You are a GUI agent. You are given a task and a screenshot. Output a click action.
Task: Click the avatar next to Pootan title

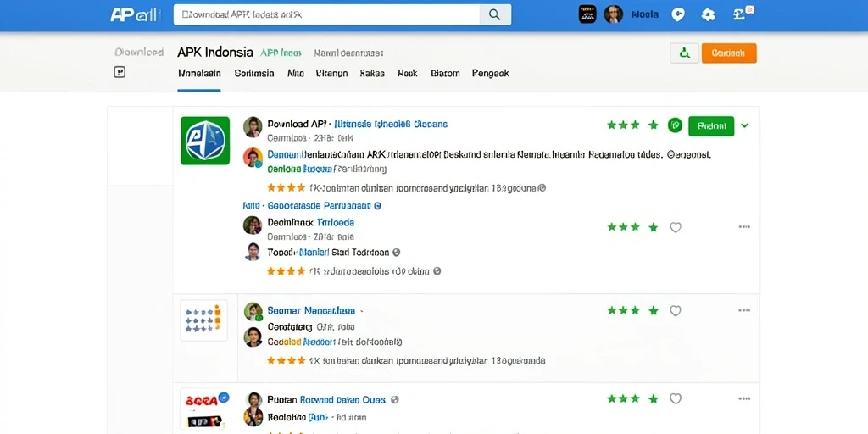pos(253,400)
